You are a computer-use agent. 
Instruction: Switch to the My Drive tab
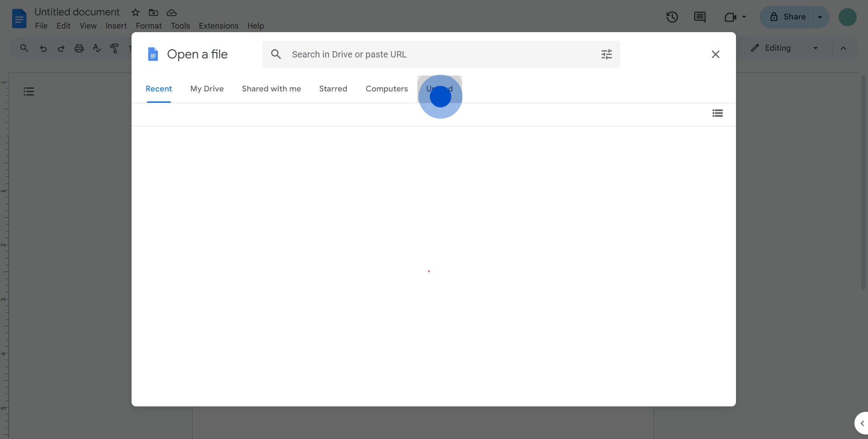207,89
